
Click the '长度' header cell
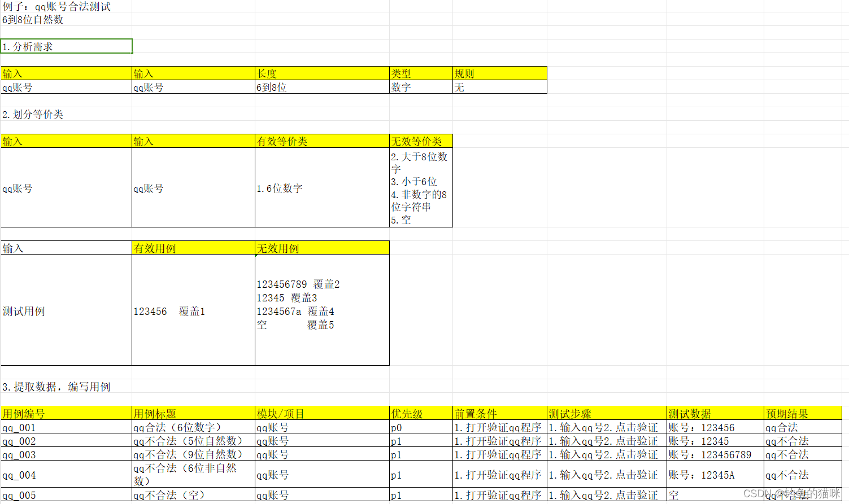click(x=322, y=73)
